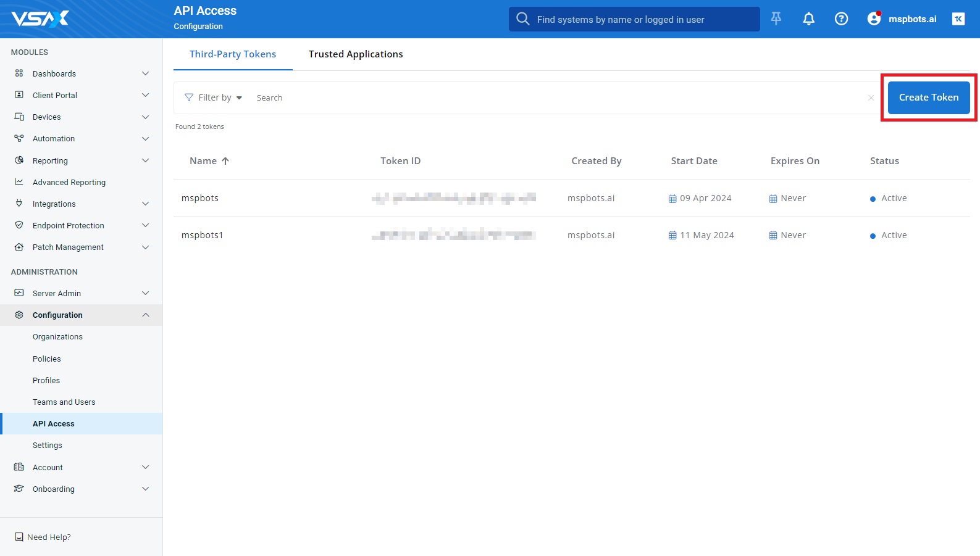Click the Advanced Reporting chart icon
980x556 pixels.
pos(19,182)
